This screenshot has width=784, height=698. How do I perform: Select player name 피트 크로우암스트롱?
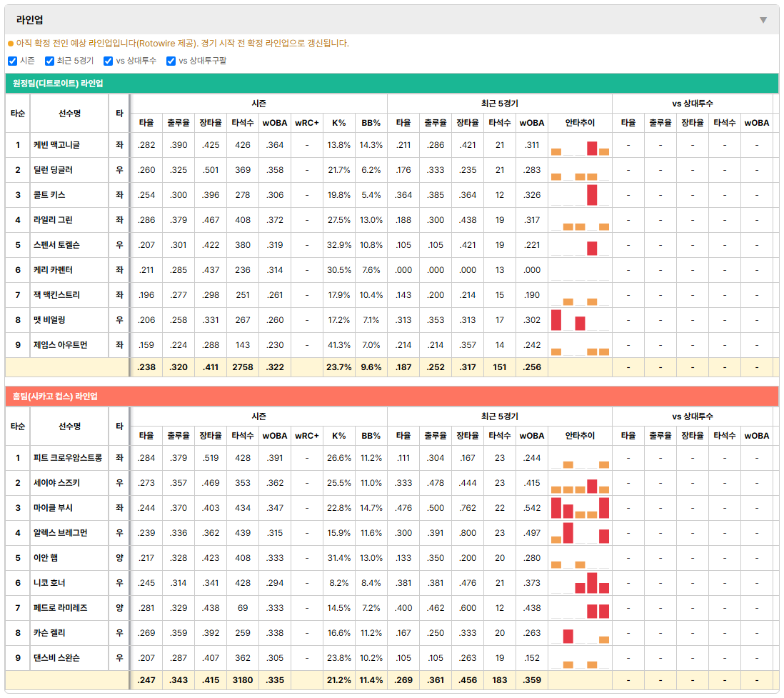tap(68, 458)
